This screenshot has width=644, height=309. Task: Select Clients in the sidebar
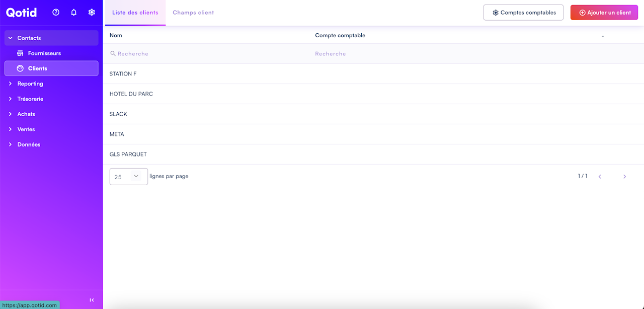[x=51, y=68]
